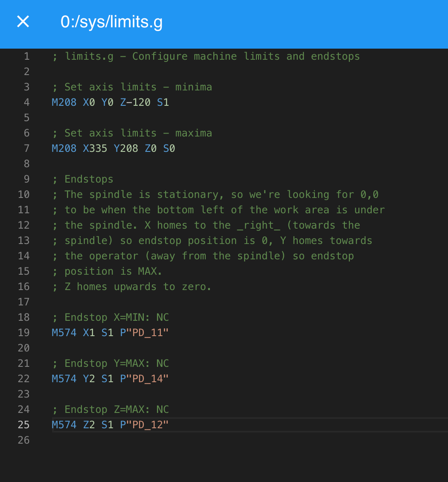Click the 'Endstop Y=MAX: NC' comment
The width and height of the screenshot is (448, 482).
click(111, 363)
